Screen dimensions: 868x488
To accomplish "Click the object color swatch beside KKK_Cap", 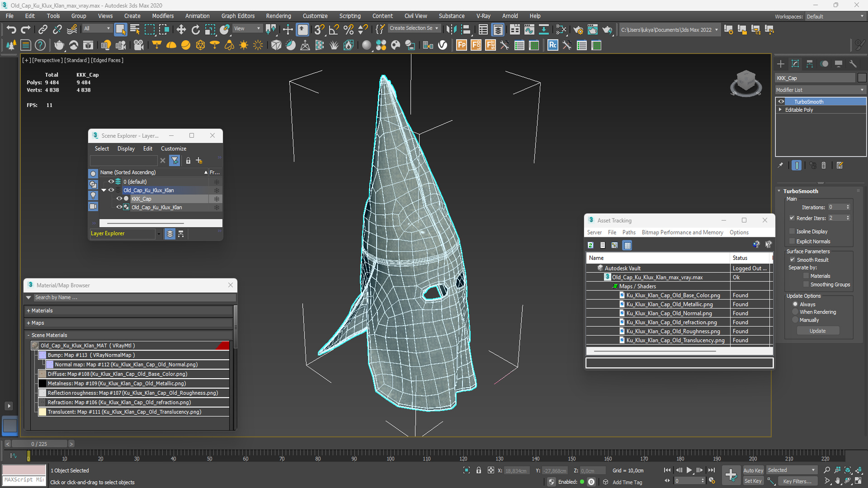I will coord(862,78).
